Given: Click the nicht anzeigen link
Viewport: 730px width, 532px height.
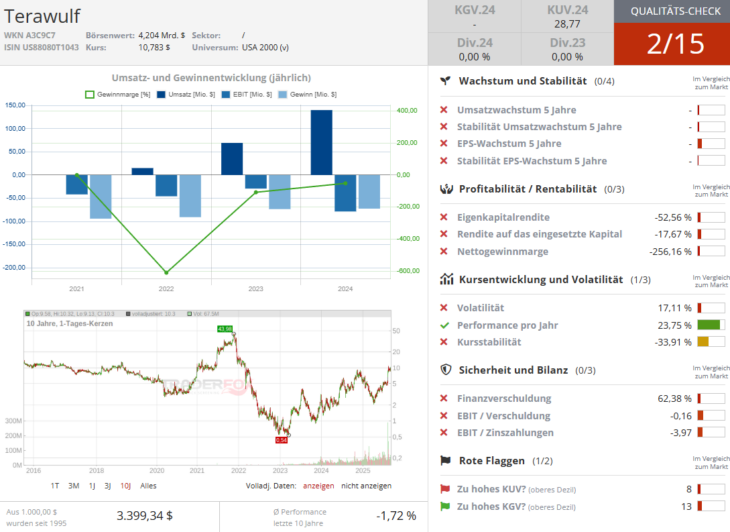Looking at the screenshot, I should click(366, 486).
